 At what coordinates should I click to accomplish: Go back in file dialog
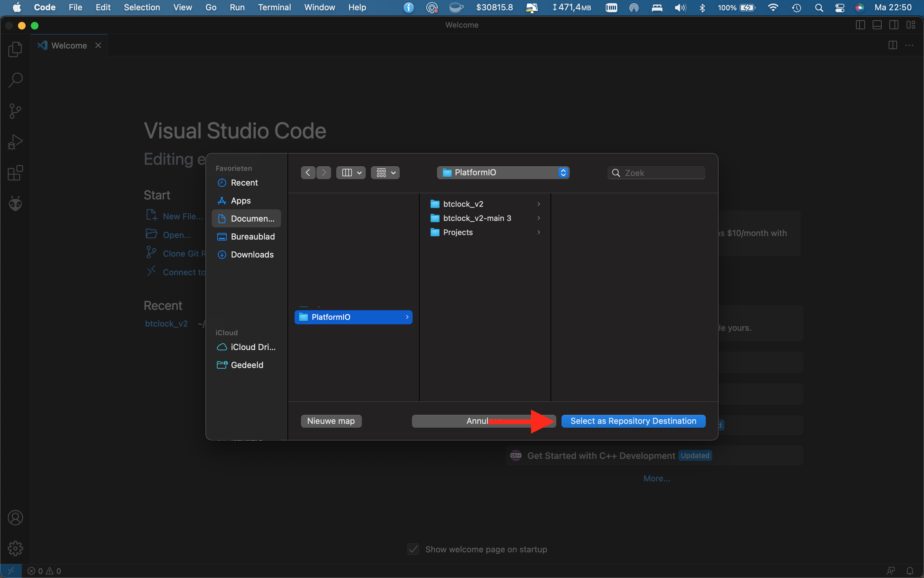pyautogui.click(x=308, y=173)
